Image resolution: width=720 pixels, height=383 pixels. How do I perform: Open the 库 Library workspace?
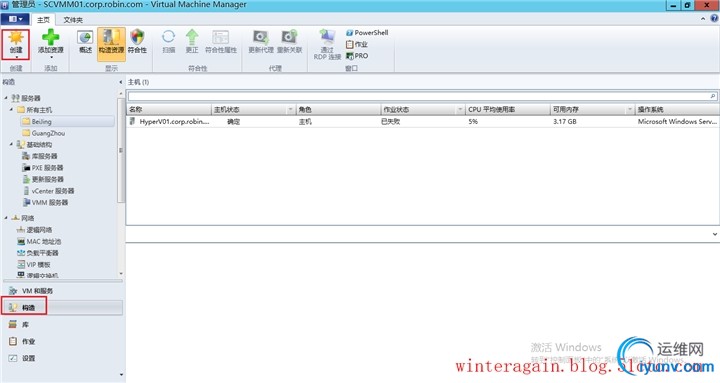coord(63,324)
